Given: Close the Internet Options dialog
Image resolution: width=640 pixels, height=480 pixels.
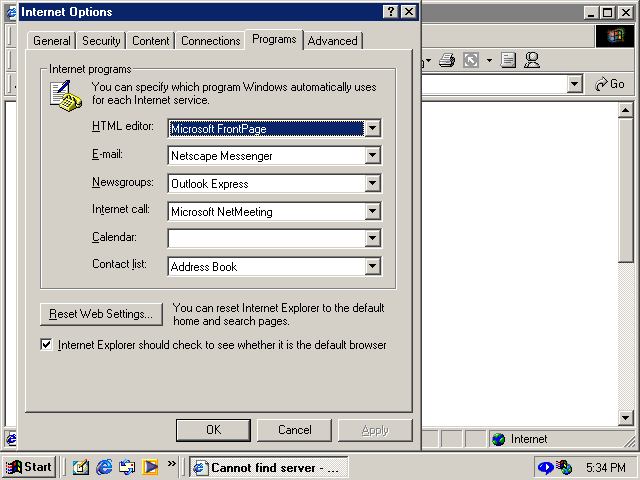Looking at the screenshot, I should [x=409, y=12].
